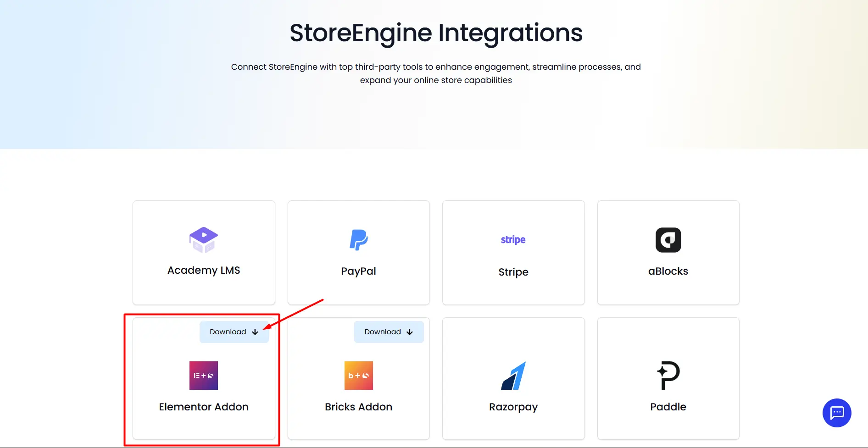Click the Paddle logo
This screenshot has width=868, height=448.
pyautogui.click(x=668, y=374)
